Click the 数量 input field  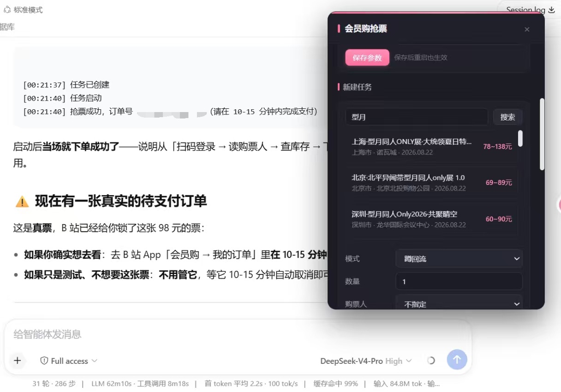tap(459, 281)
